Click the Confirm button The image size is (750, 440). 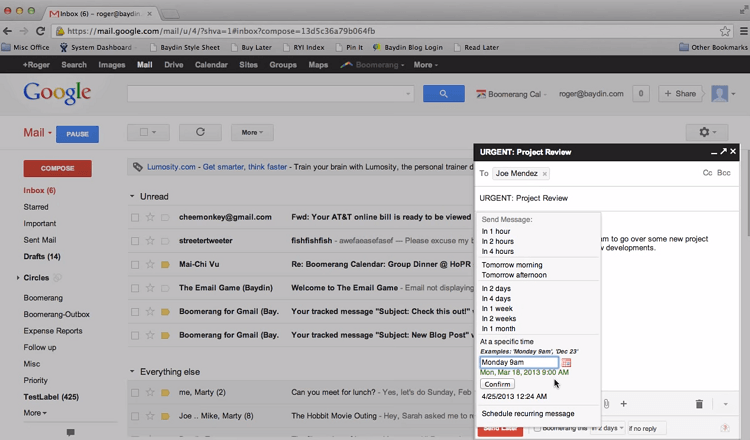tap(497, 384)
